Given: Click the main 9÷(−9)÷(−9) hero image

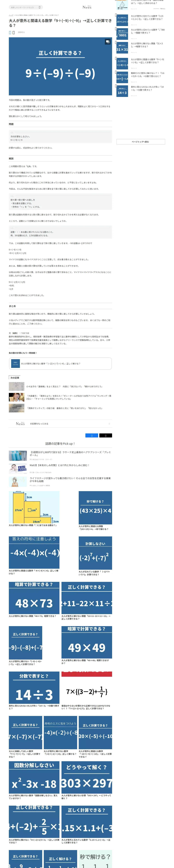Looking at the screenshot, I should 60,66.
